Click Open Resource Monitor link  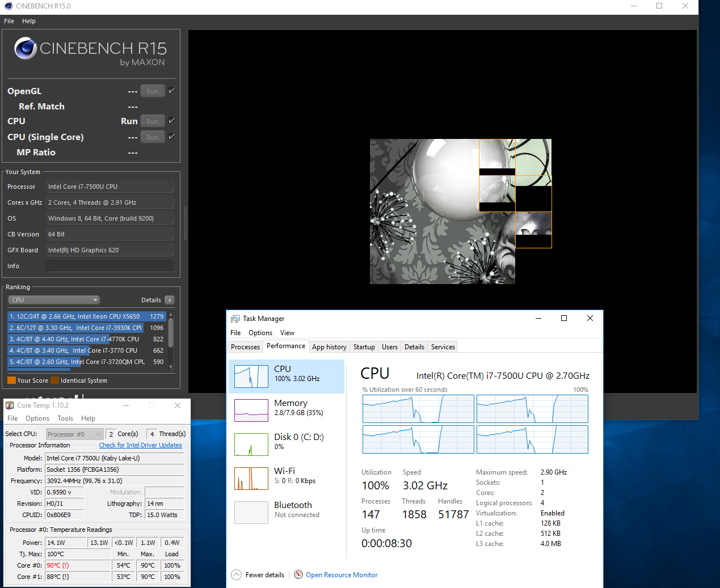pos(342,575)
